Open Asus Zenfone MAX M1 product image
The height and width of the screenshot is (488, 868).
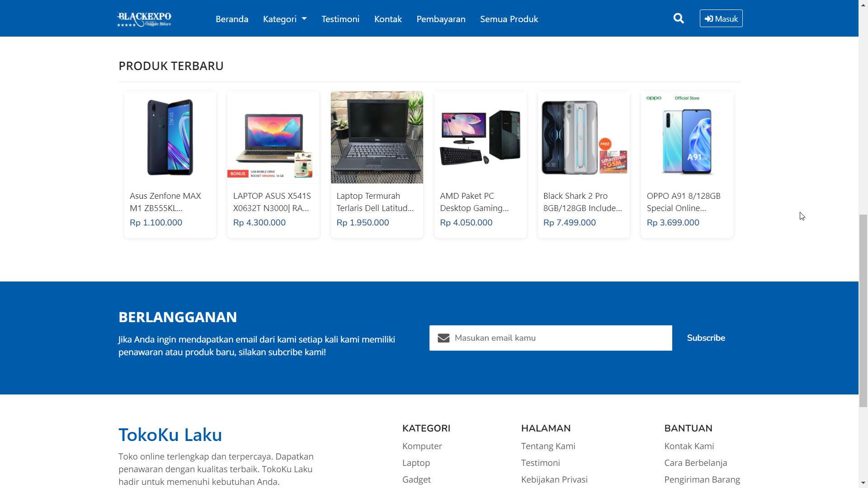coord(170,137)
